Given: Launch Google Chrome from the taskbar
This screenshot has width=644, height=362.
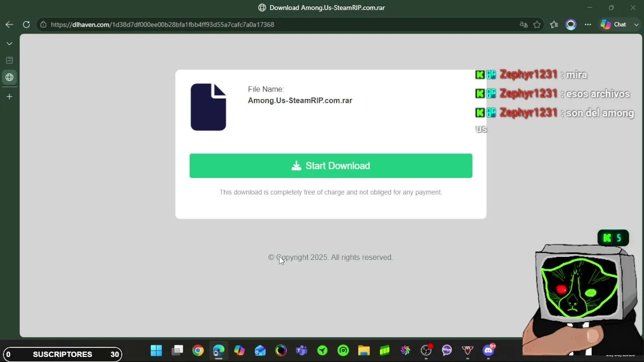Looking at the screenshot, I should click(x=198, y=350).
